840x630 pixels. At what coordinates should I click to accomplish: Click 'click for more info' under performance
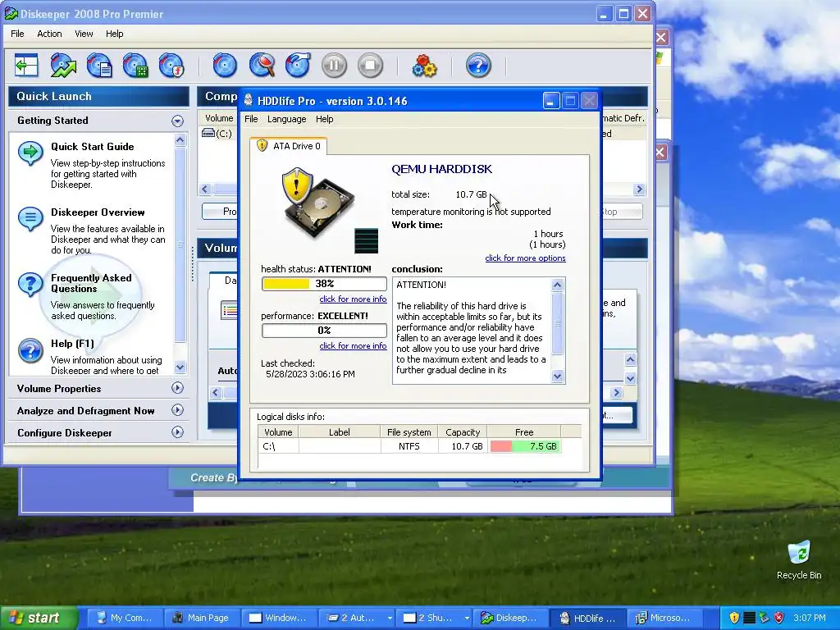coord(353,345)
